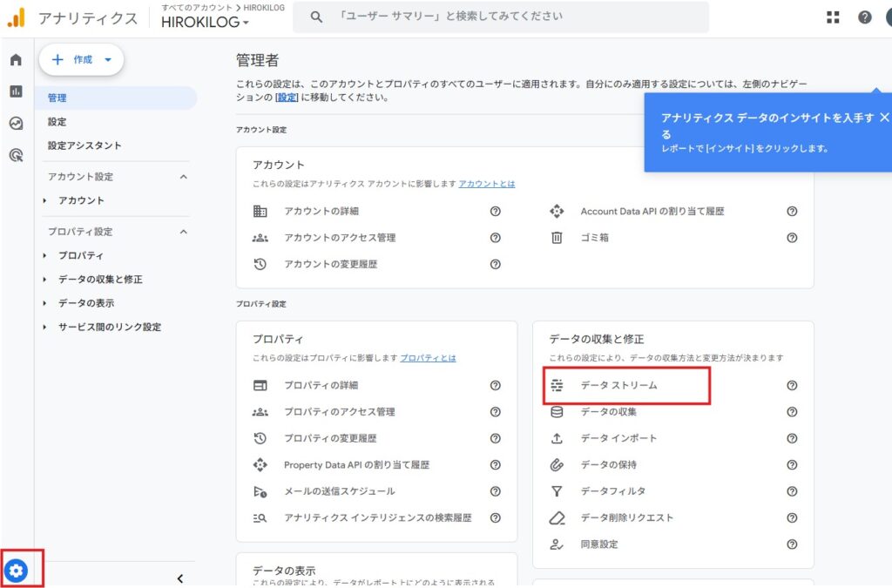Open アナリティクス インテリジェンスの検索履歴
892x588 pixels.
coord(378,517)
